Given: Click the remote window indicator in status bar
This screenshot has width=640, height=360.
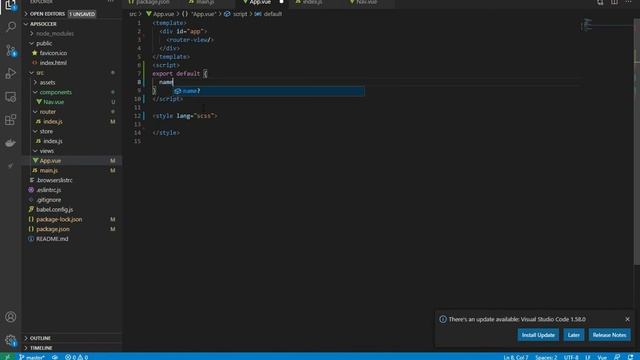Looking at the screenshot, I should (7, 357).
